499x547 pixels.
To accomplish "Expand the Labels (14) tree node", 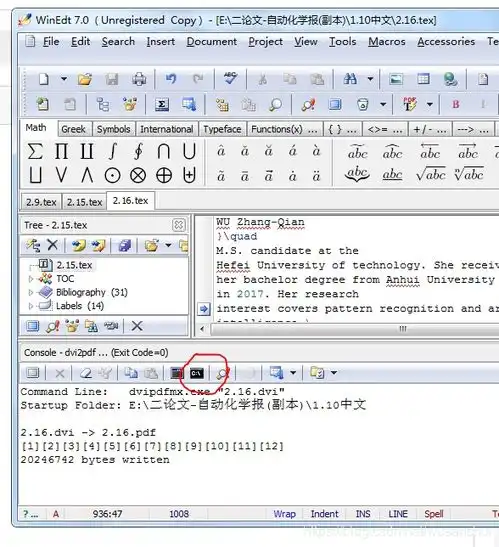I will point(31,306).
